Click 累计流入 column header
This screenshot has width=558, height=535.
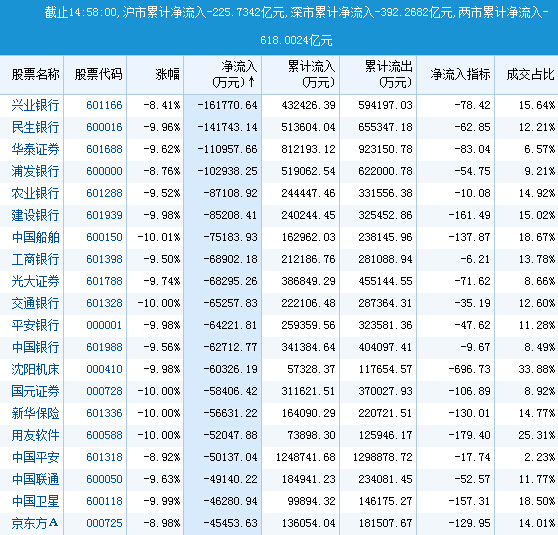point(311,74)
